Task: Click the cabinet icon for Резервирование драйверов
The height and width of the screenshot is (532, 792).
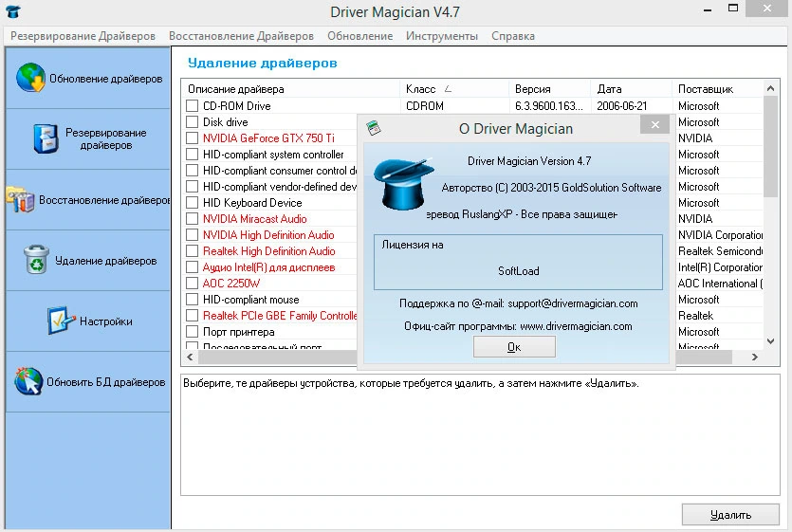Action: tap(46, 138)
